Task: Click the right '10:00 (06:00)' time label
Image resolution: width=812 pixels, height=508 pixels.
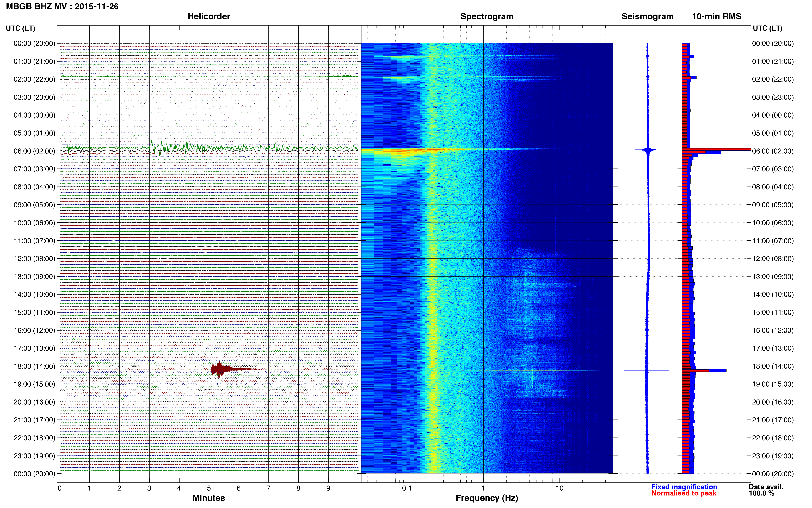Action: 773,223
